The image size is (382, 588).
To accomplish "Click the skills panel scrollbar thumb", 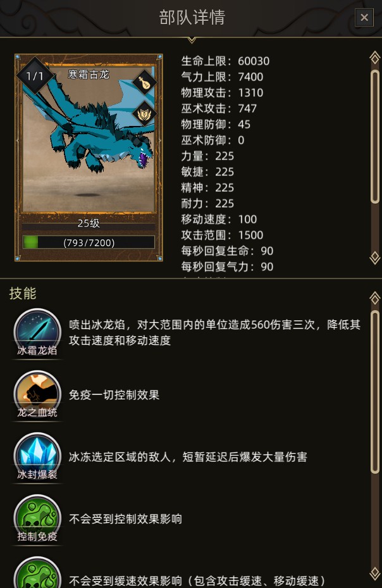I will (374, 392).
